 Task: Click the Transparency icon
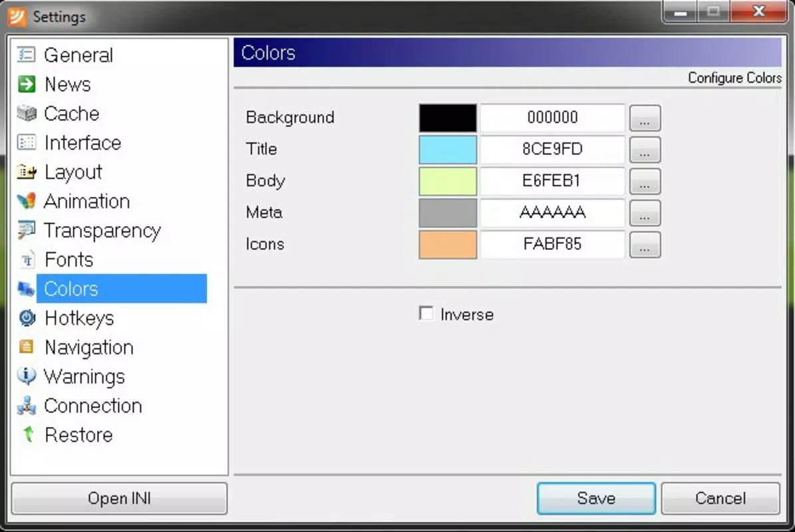[27, 230]
